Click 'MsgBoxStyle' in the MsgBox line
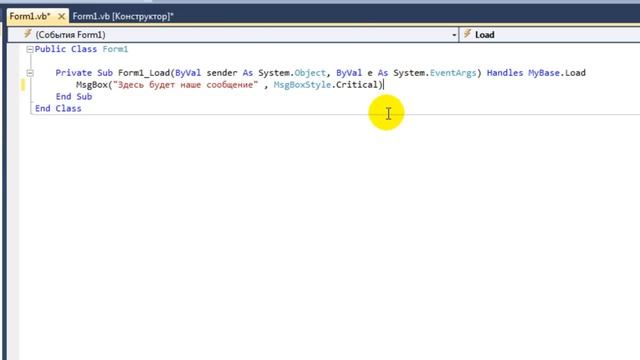This screenshot has width=640, height=360. click(302, 84)
